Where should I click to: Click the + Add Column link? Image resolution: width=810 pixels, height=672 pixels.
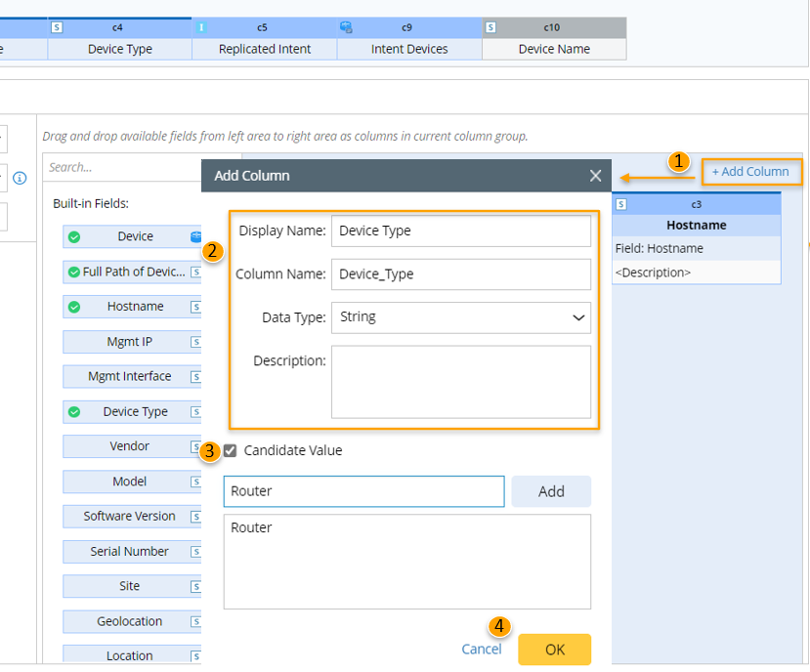pos(750,172)
